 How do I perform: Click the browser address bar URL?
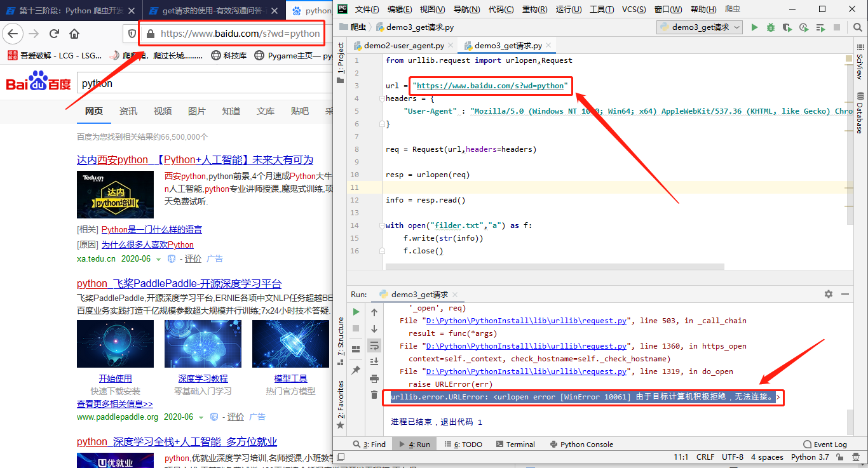[240, 34]
